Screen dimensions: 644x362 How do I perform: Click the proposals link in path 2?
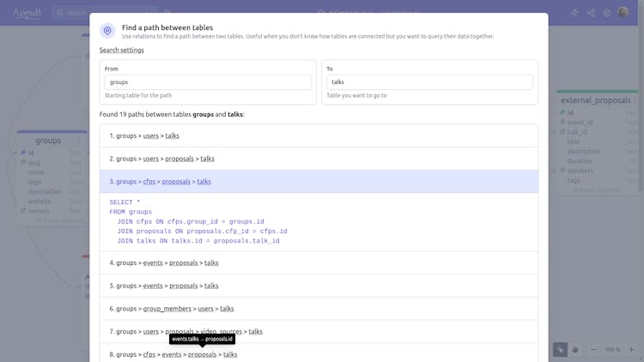(179, 159)
